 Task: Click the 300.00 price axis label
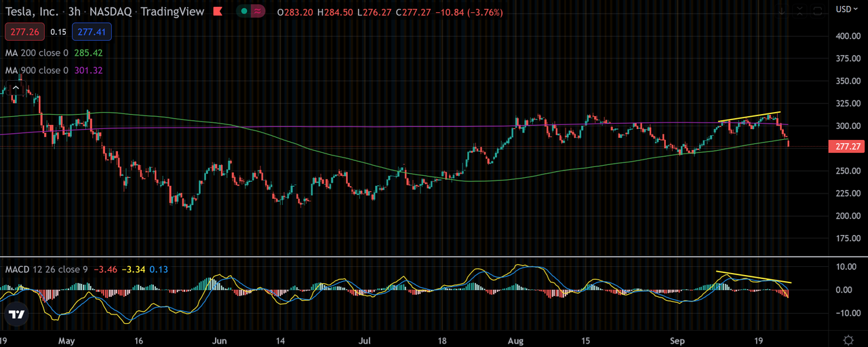[848, 126]
